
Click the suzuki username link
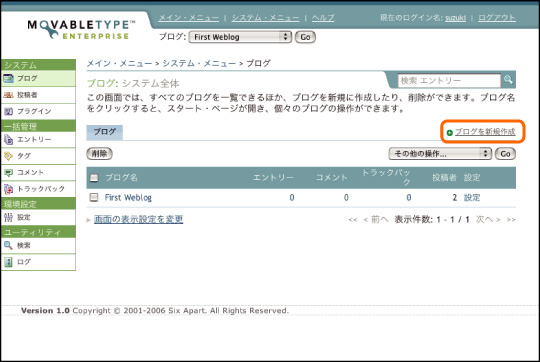pyautogui.click(x=455, y=18)
